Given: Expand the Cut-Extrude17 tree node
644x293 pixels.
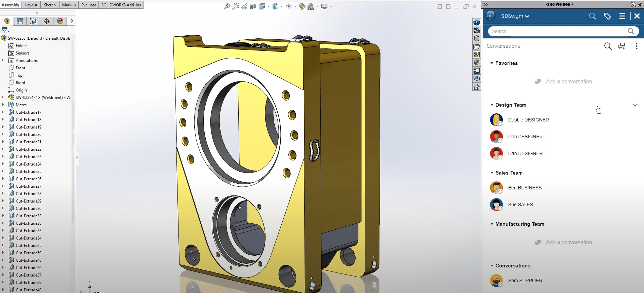Looking at the screenshot, I should [x=3, y=112].
